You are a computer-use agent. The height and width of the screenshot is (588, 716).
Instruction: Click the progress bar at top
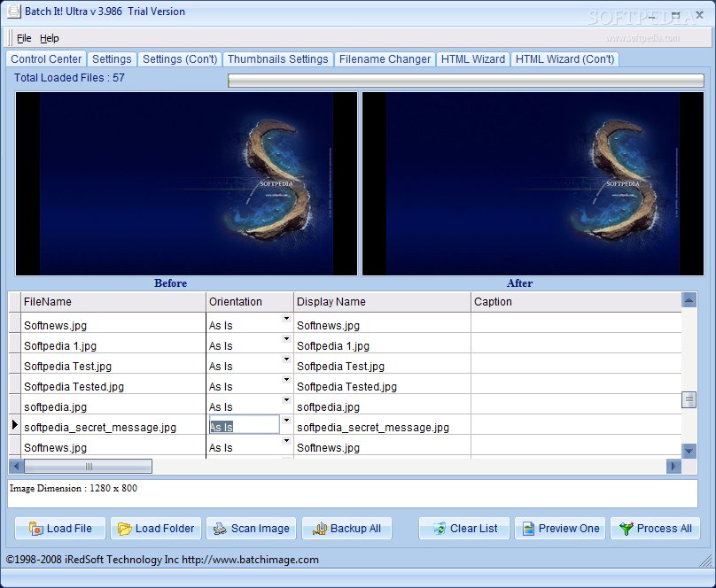point(466,81)
